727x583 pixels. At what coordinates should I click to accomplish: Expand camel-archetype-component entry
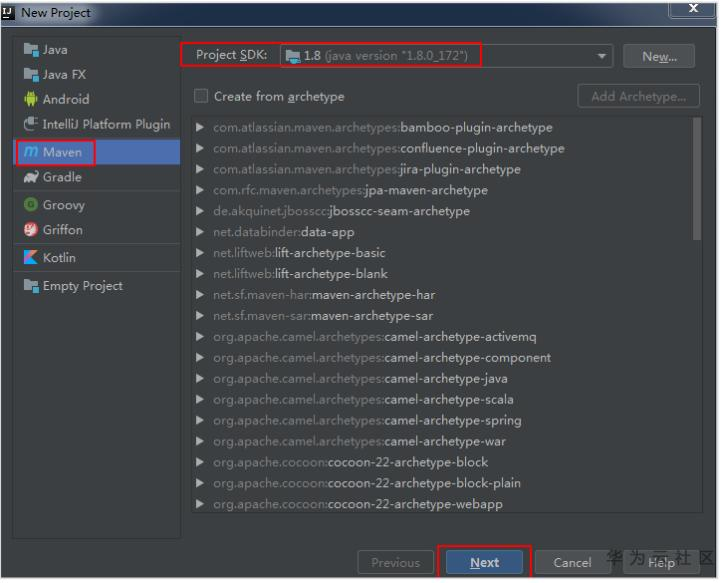pyautogui.click(x=200, y=357)
